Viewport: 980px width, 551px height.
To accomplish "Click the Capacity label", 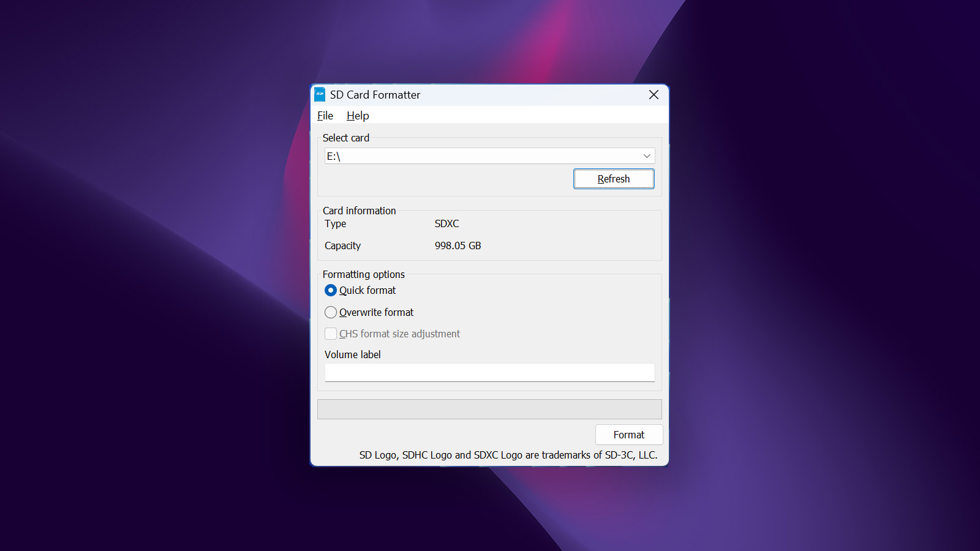I will coord(342,246).
